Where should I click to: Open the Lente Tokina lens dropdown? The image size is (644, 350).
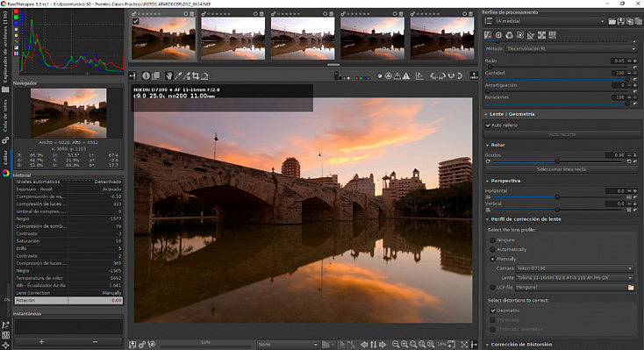pyautogui.click(x=575, y=278)
